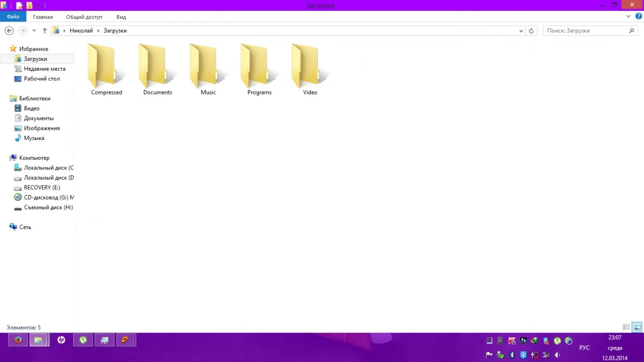
Task: Go up one level with Up arrow
Action: (x=45, y=31)
